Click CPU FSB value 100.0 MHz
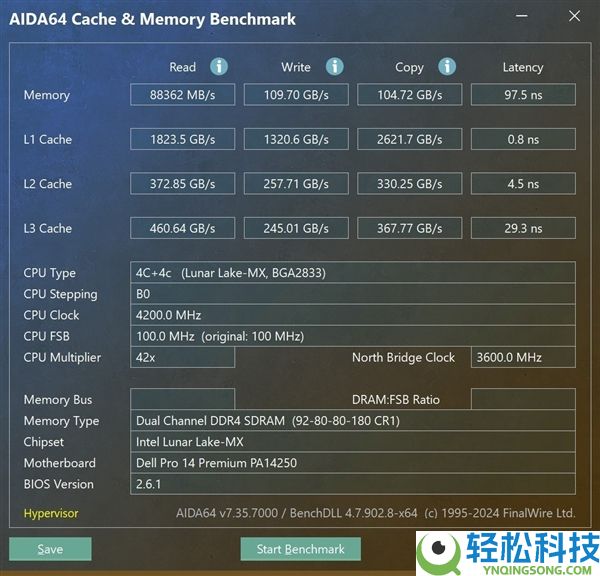Viewport: 600px width, 576px height. (353, 336)
